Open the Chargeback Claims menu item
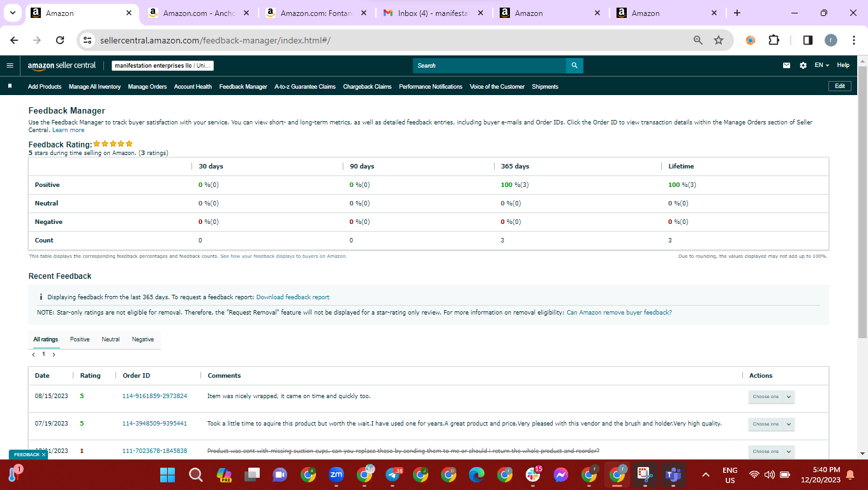The height and width of the screenshot is (490, 868). tap(367, 87)
